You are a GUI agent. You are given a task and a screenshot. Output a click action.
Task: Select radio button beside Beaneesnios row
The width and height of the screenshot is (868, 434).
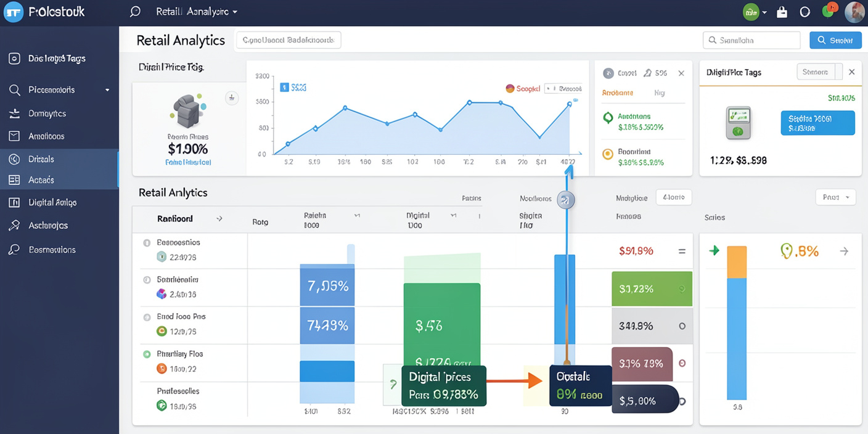pos(147,243)
